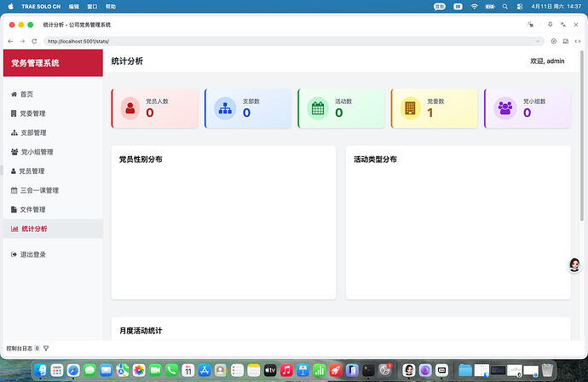Open 文件管理 in the sidebar
This screenshot has width=588, height=382.
53,210
